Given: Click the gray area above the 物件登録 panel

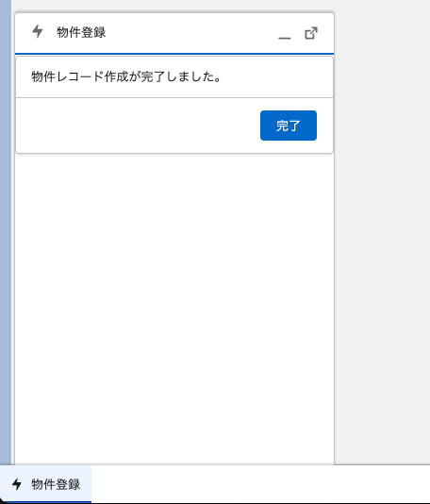Looking at the screenshot, I should tap(174, 6).
